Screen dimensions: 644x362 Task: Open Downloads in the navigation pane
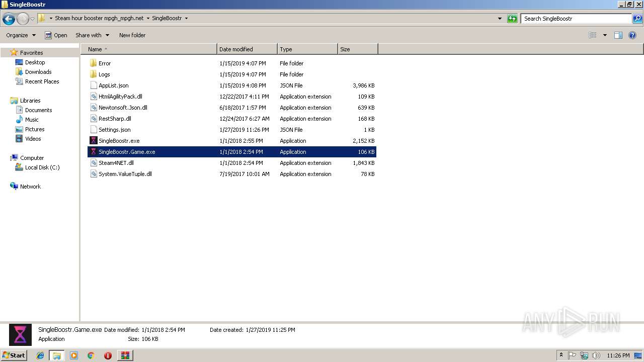(x=38, y=72)
